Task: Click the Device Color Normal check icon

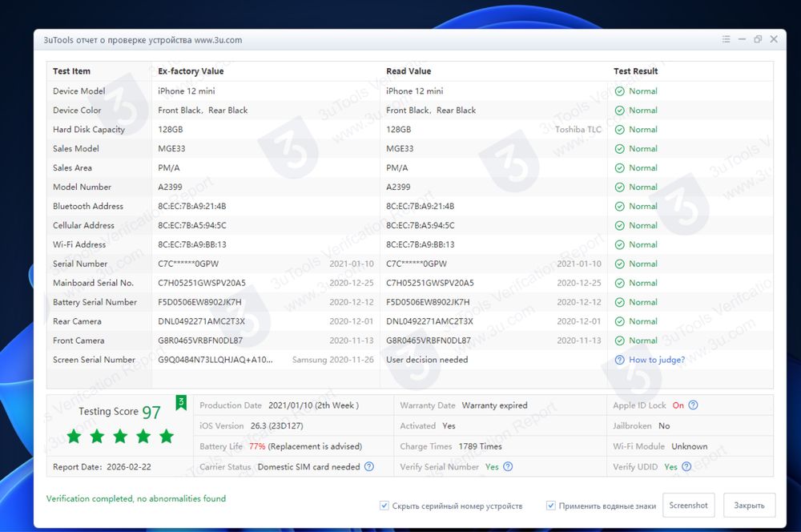Action: (620, 111)
